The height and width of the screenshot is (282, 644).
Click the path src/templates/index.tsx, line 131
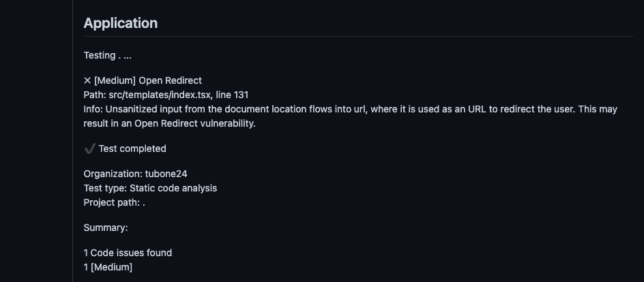[179, 95]
